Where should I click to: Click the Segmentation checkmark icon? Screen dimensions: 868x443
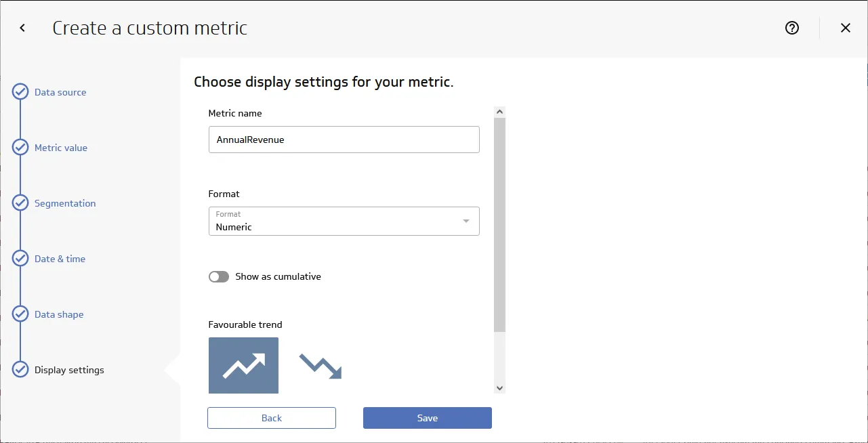pyautogui.click(x=20, y=203)
